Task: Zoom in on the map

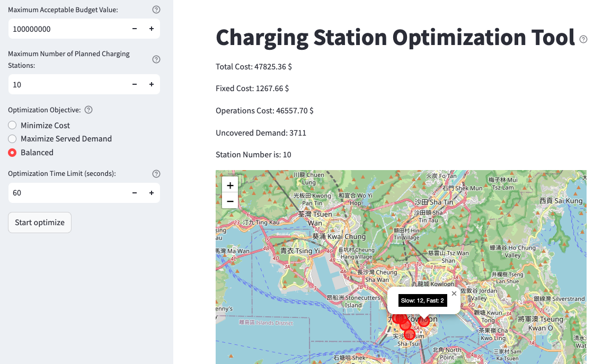Action: pyautogui.click(x=230, y=185)
